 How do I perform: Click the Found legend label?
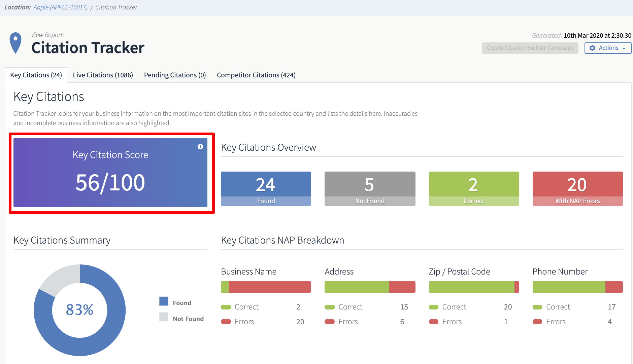tap(182, 303)
